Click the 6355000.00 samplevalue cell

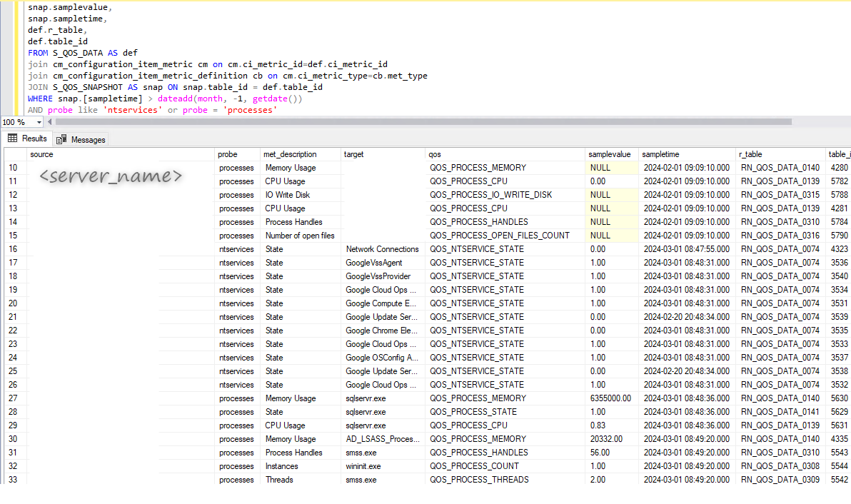[610, 398]
